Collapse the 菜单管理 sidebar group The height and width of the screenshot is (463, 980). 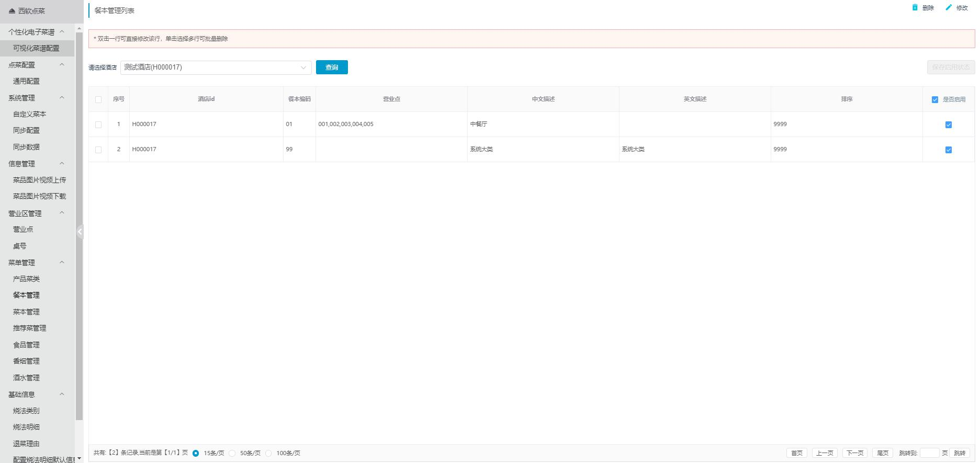62,263
